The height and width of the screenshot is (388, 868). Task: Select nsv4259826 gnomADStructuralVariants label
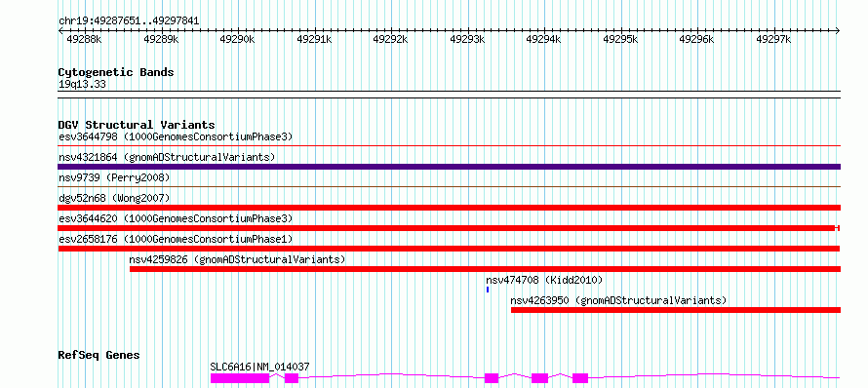[237, 259]
